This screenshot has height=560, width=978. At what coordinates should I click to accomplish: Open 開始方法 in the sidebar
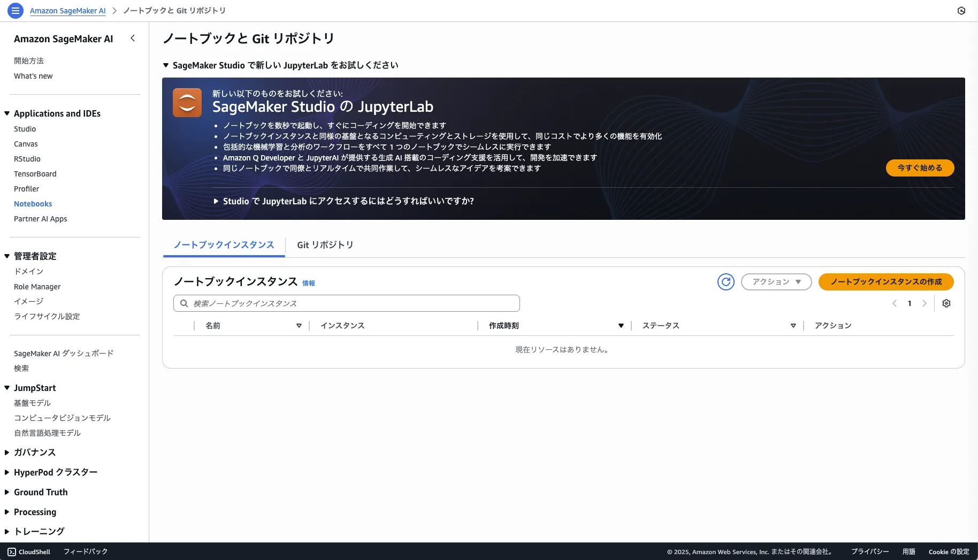[29, 61]
